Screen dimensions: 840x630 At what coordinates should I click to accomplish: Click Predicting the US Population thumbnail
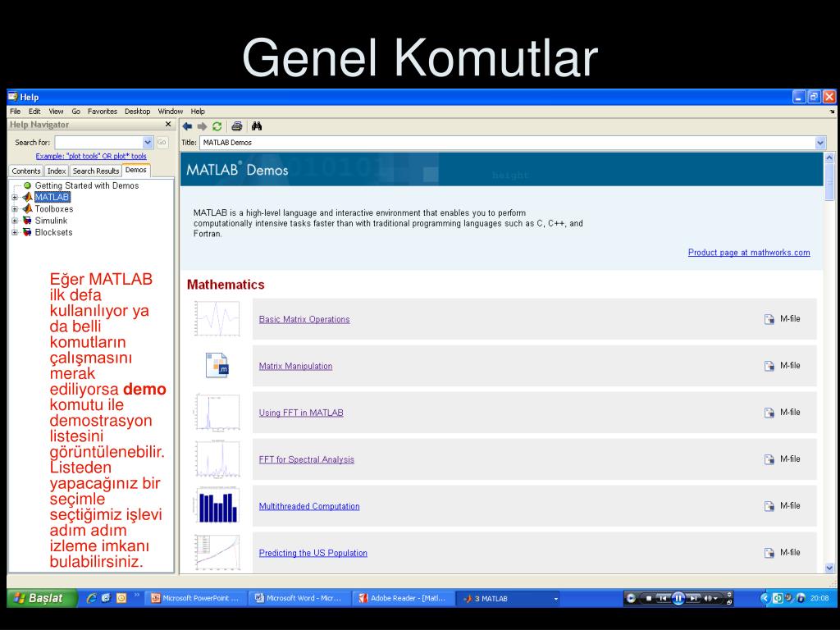click(x=217, y=552)
